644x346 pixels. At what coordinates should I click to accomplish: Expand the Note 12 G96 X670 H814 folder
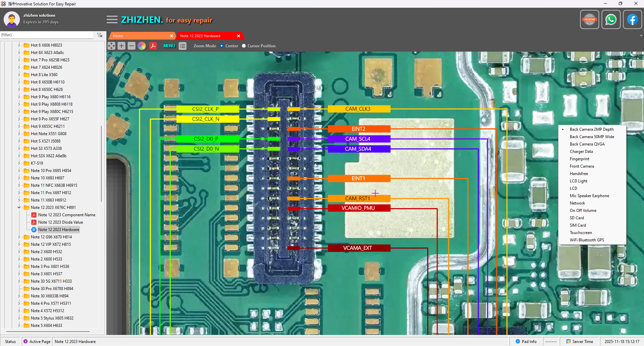19,237
